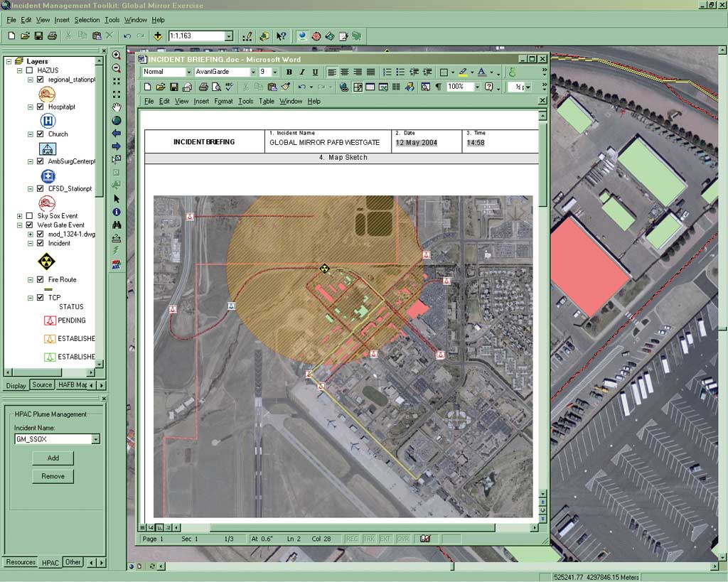Open the Find binoculars tool
The height and width of the screenshot is (582, 728).
pyautogui.click(x=117, y=225)
